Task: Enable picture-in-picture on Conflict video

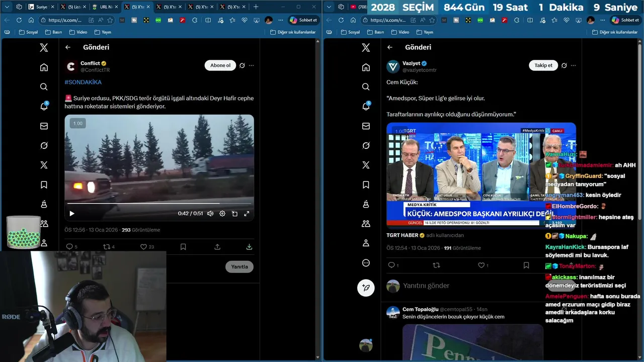Action: tap(234, 214)
